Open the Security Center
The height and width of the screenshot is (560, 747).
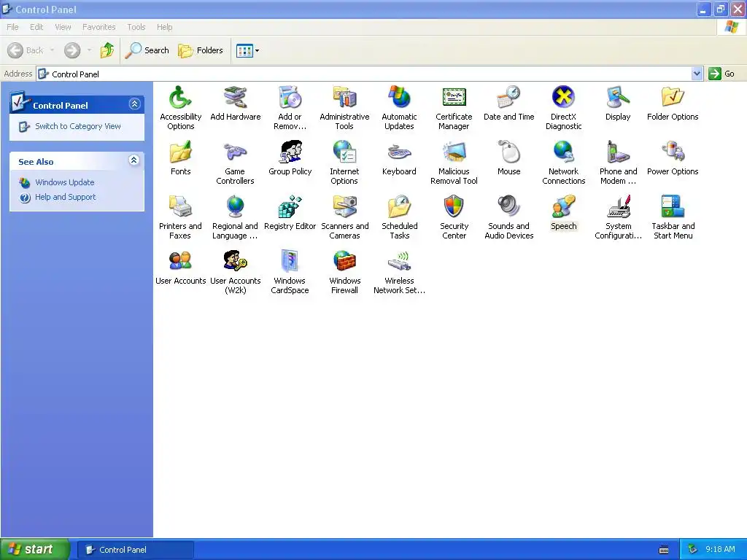pos(454,217)
